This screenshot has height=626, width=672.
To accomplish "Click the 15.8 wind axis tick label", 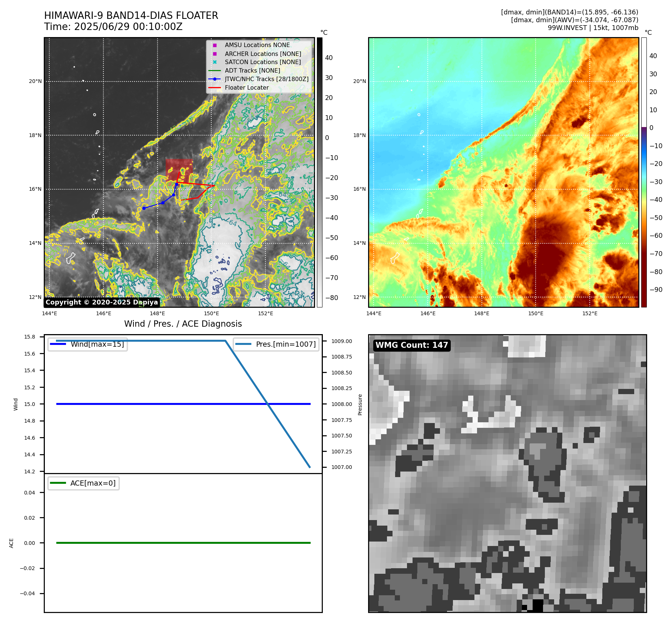I will pyautogui.click(x=30, y=337).
